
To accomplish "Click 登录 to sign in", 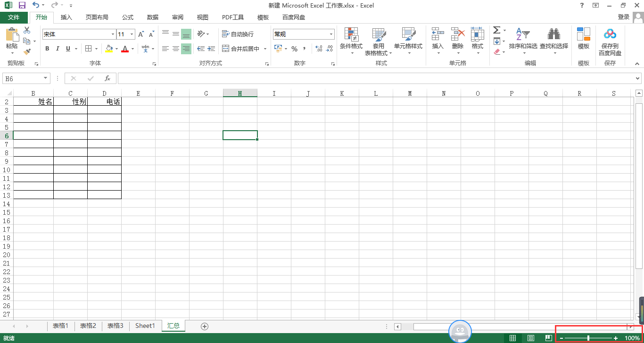I will 624,17.
